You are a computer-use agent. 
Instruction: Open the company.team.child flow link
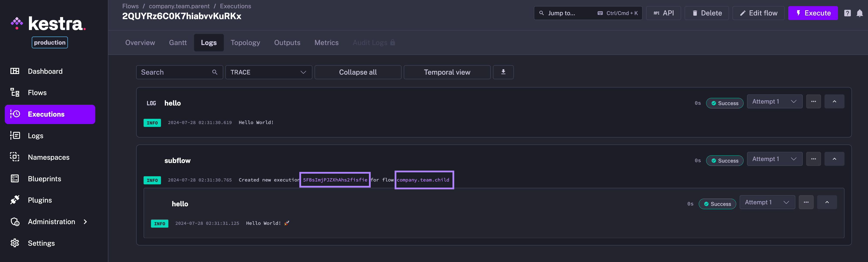[x=424, y=180]
